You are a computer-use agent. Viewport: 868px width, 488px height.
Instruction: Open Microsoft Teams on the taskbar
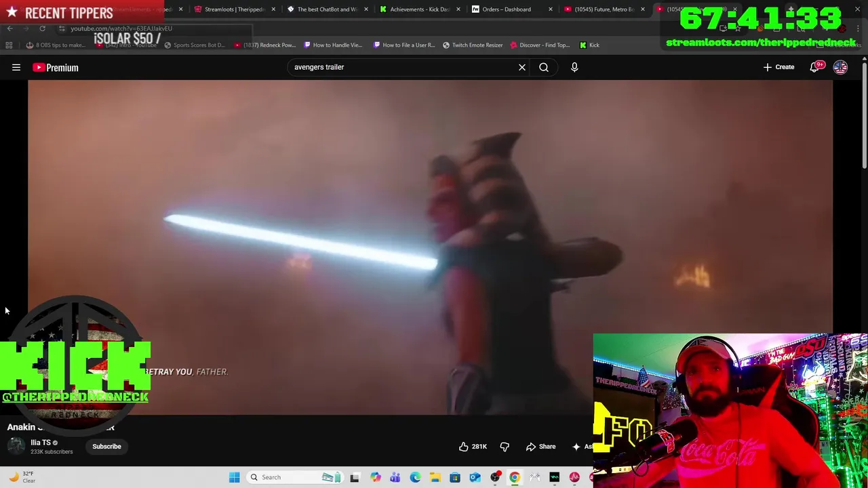point(395,477)
